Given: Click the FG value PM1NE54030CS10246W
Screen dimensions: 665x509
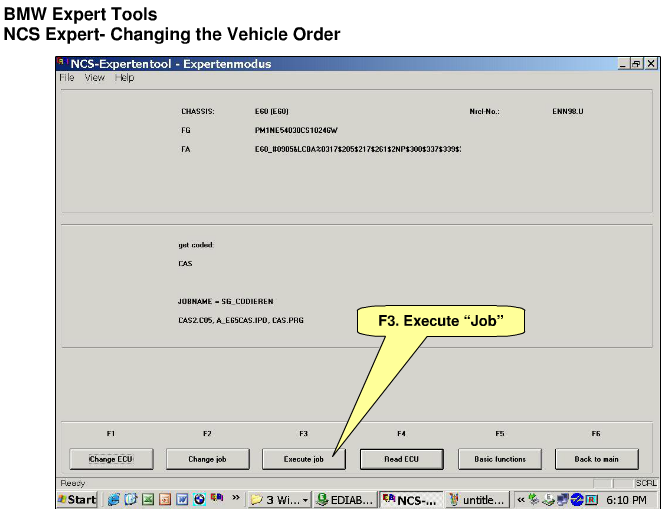Looking at the screenshot, I should (296, 130).
